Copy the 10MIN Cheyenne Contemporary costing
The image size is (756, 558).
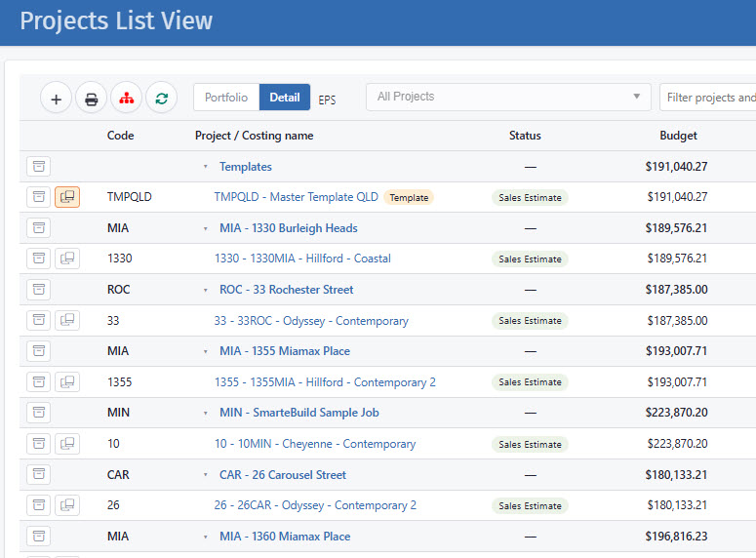pyautogui.click(x=67, y=443)
